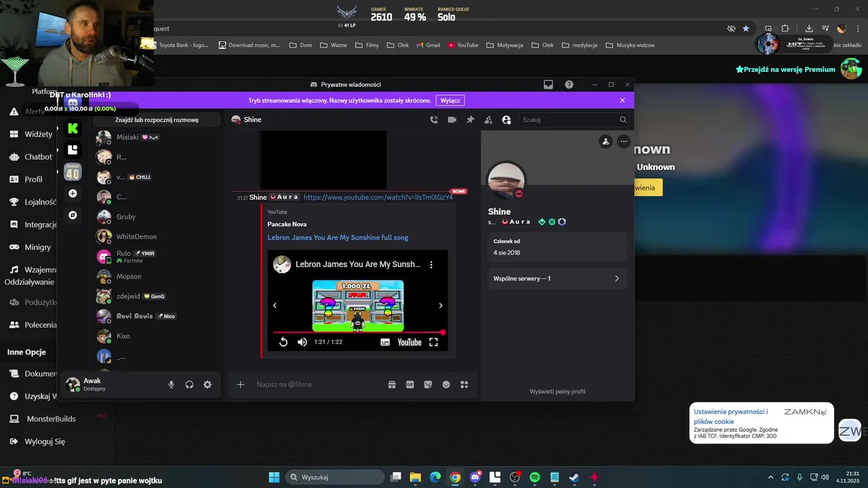Click Wyświetl pełny profil
Image resolution: width=868 pixels, height=488 pixels.
(x=557, y=391)
